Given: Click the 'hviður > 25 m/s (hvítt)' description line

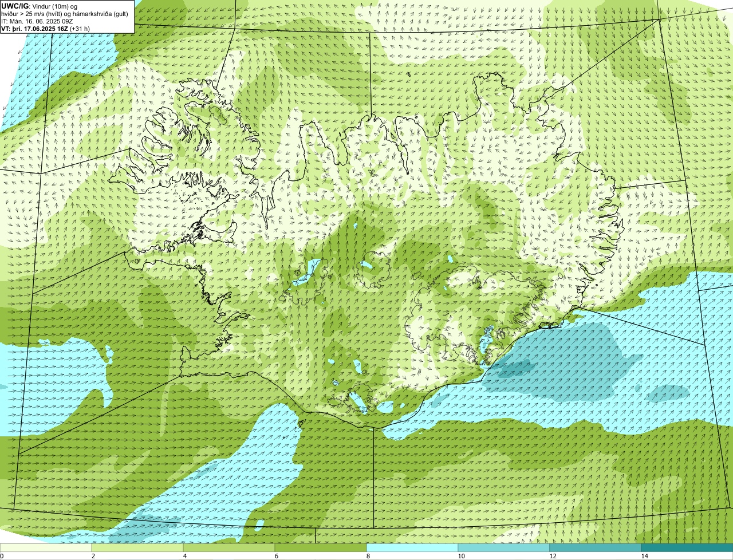Looking at the screenshot, I should 65,14.
